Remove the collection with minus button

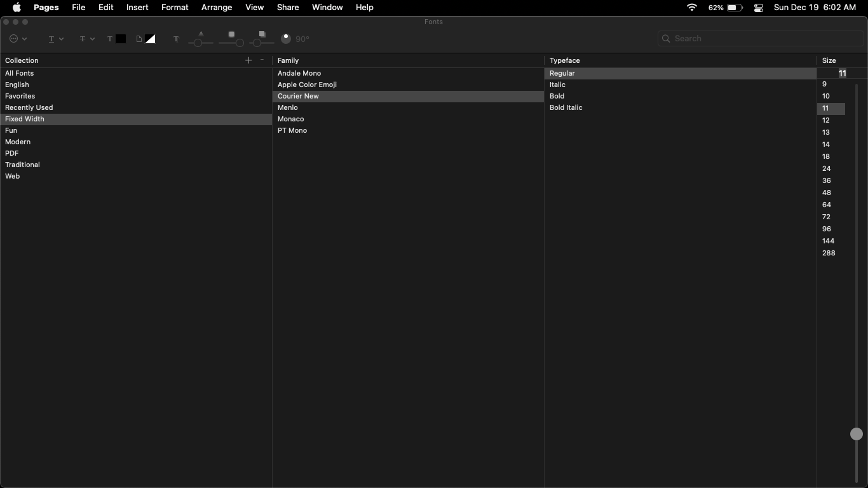[262, 60]
